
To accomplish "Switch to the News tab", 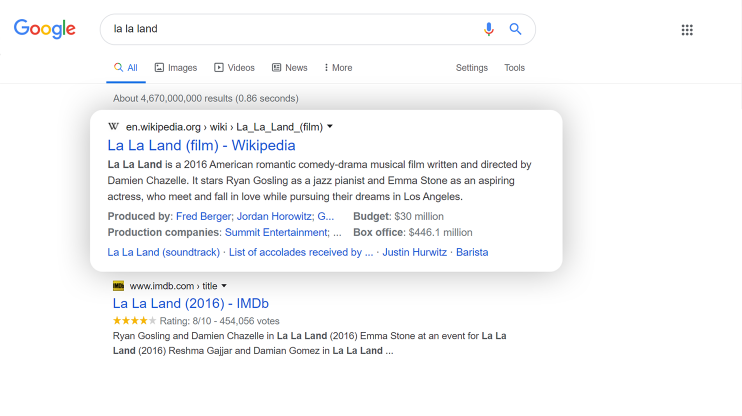I will coord(290,68).
